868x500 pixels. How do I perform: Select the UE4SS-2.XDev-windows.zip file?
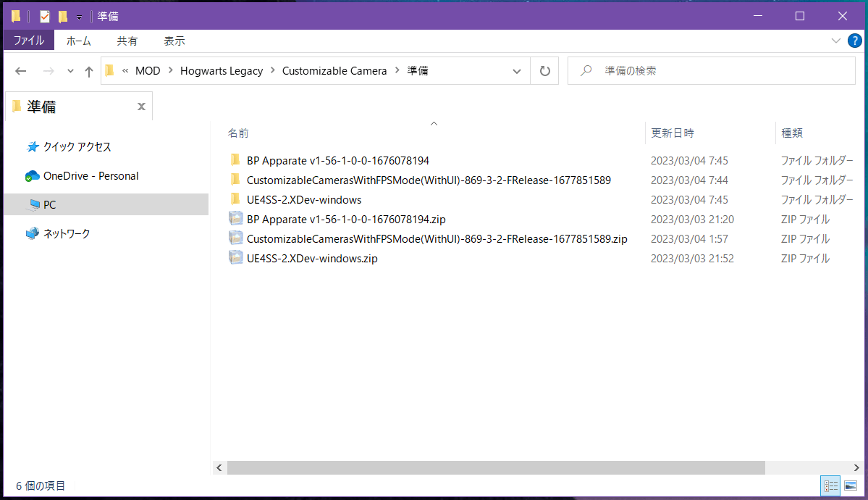point(312,258)
